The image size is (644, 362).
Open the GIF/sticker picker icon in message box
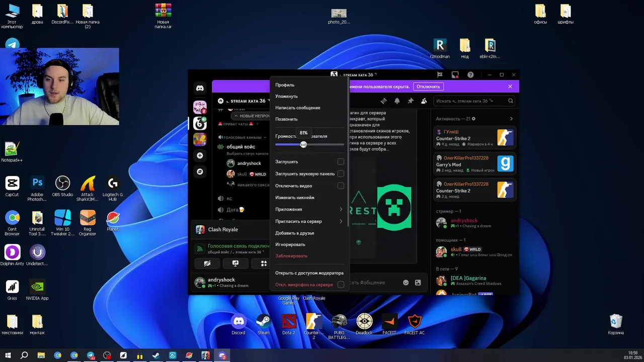[x=418, y=283]
